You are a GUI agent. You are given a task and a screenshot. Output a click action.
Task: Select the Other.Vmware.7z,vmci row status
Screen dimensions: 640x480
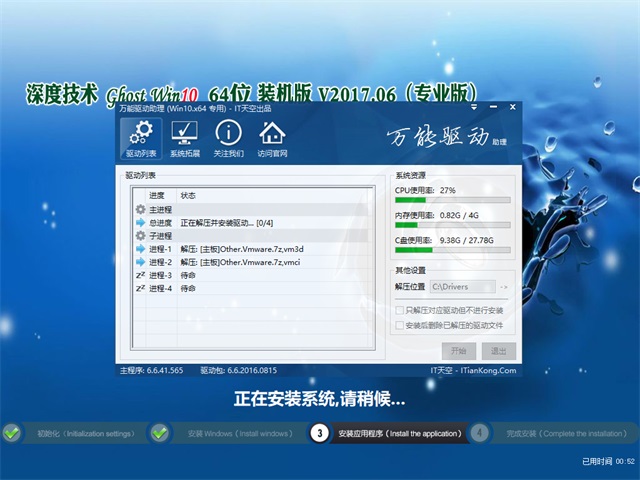(x=240, y=262)
